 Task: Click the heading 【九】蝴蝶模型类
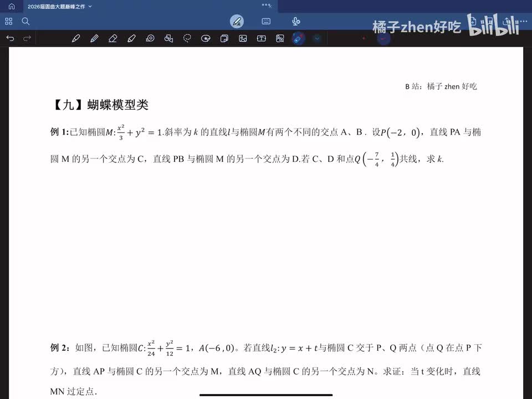point(101,105)
